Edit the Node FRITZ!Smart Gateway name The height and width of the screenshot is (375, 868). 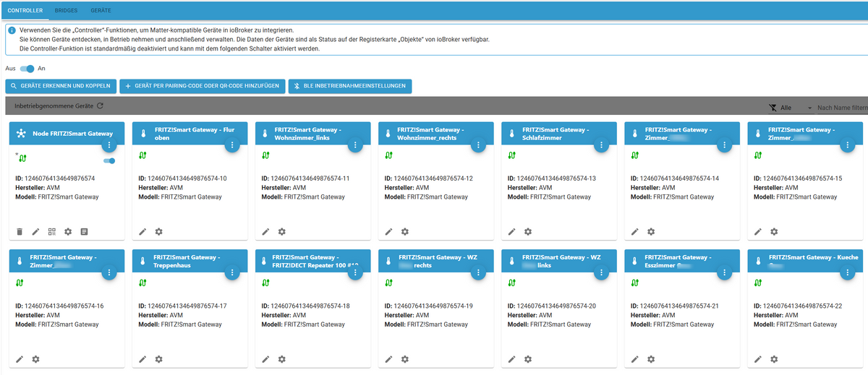(35, 231)
